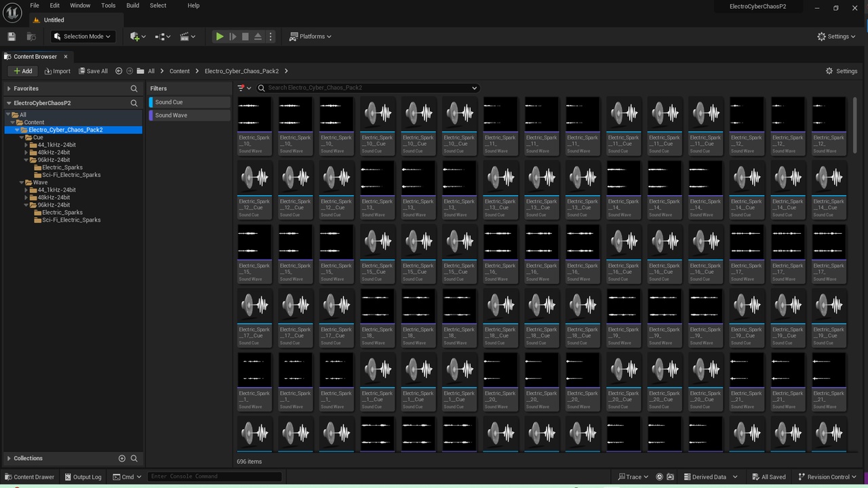
Task: Click the eject from player icon
Action: (x=258, y=37)
